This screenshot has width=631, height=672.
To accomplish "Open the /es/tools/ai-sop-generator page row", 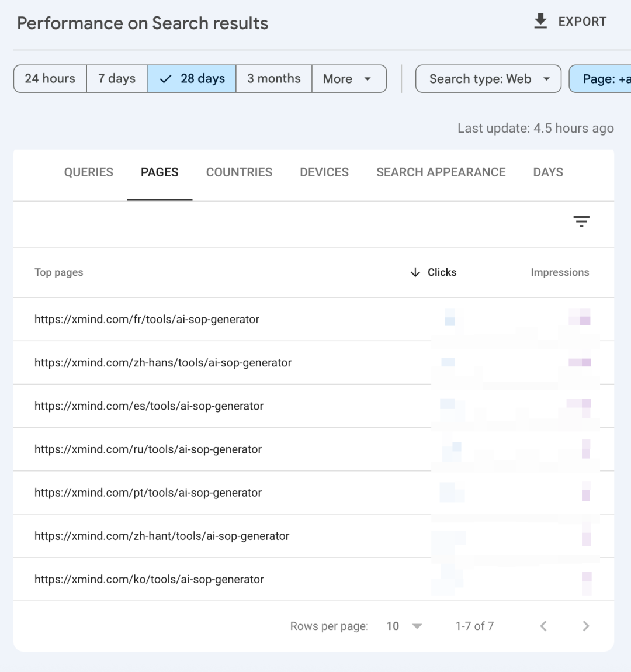I will click(314, 406).
